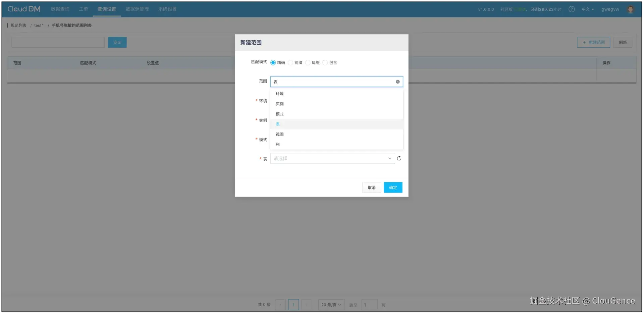Click the 新建范围 button
This screenshot has height=314, width=644.
pos(593,42)
